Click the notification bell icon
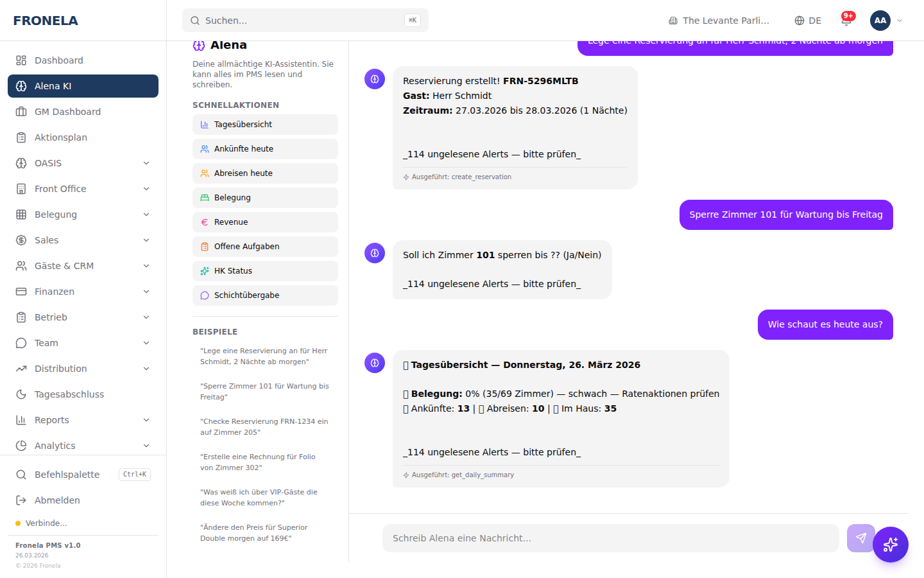The width and height of the screenshot is (924, 578). [x=846, y=21]
